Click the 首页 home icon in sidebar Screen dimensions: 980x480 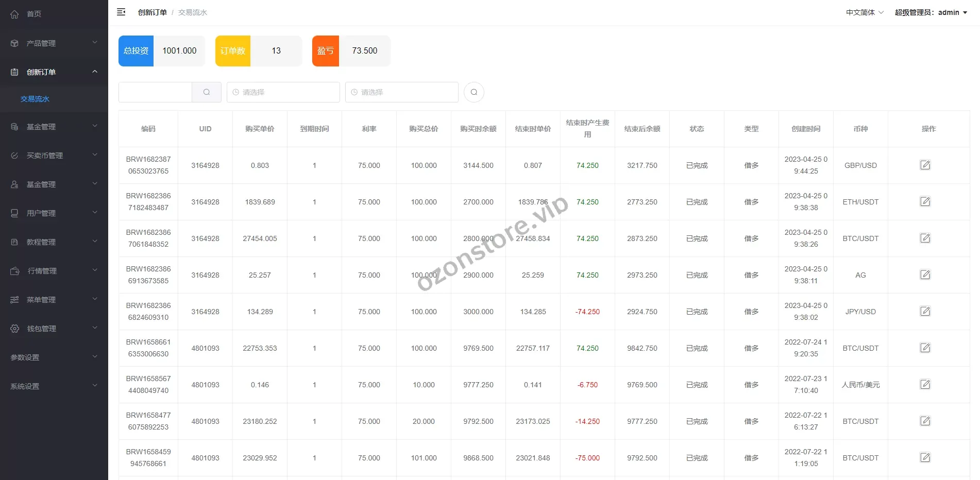14,14
